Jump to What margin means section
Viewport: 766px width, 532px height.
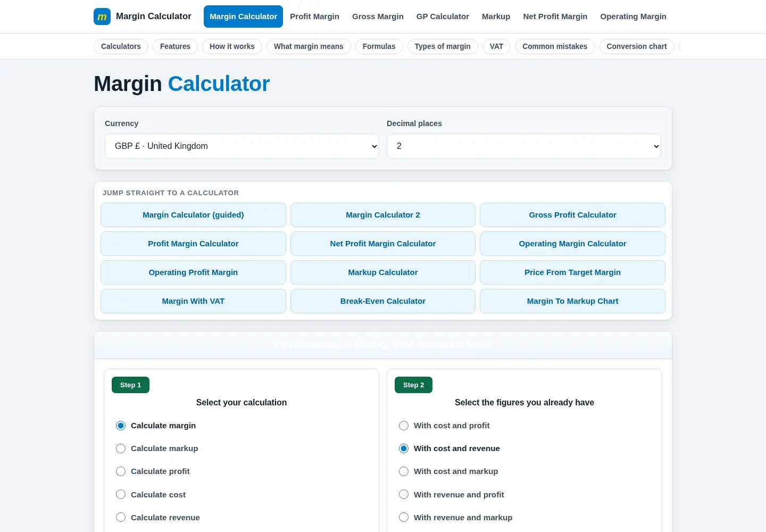[x=309, y=46]
